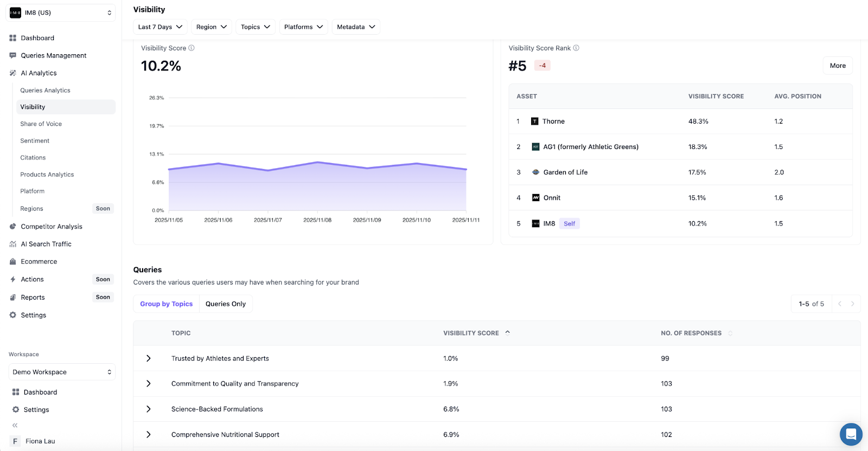The image size is (868, 451).
Task: Expand Science-Backed Formulations row
Action: 148,409
